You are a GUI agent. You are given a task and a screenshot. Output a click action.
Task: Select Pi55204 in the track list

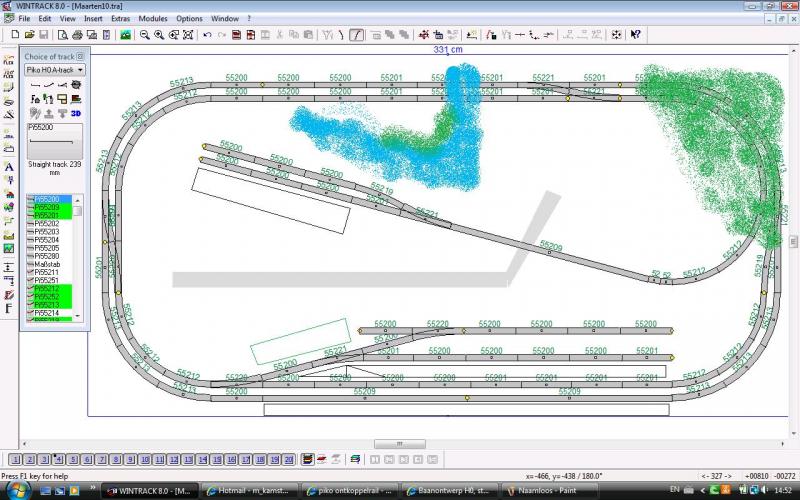tap(49, 240)
